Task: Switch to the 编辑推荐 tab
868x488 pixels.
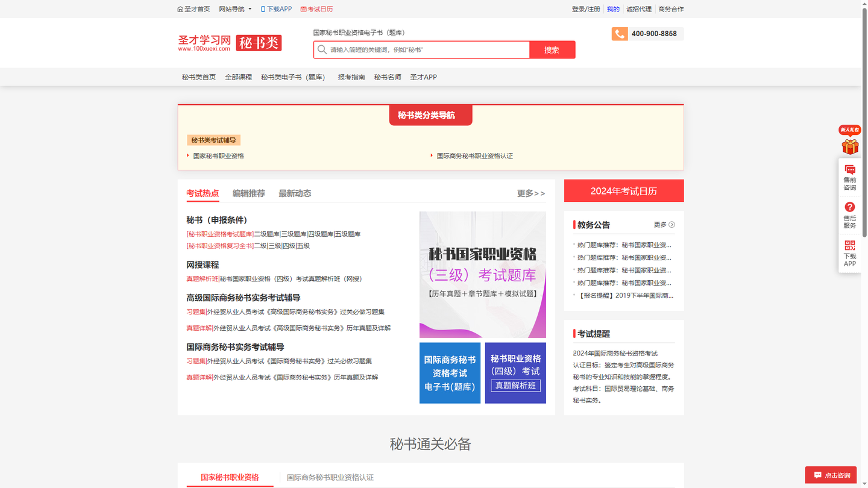Action: 249,193
